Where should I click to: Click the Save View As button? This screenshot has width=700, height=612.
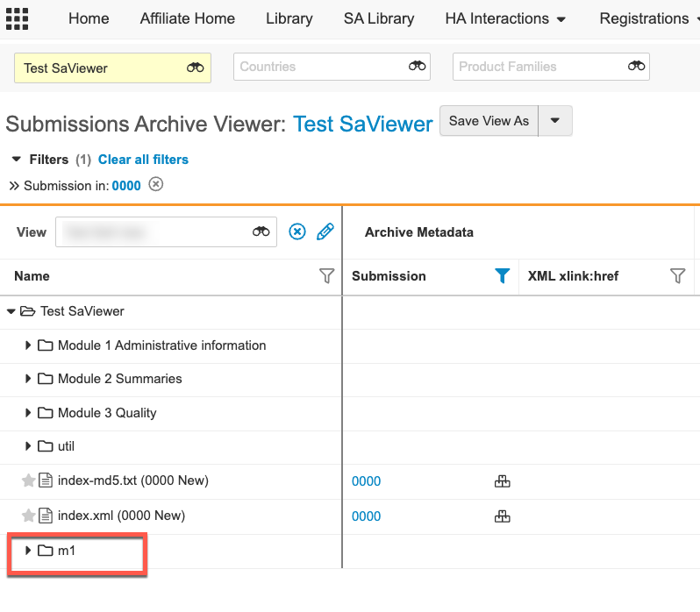point(489,121)
